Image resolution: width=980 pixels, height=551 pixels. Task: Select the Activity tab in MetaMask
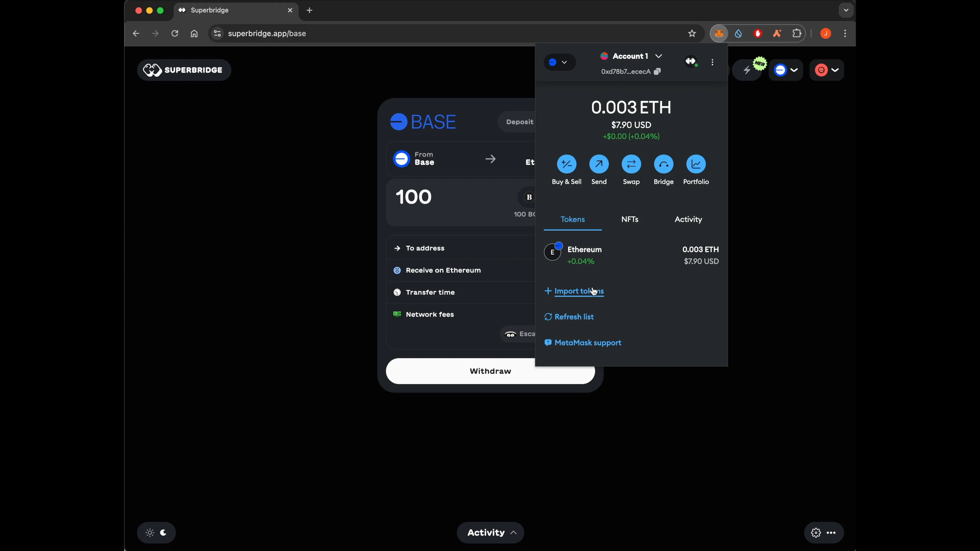tap(688, 219)
